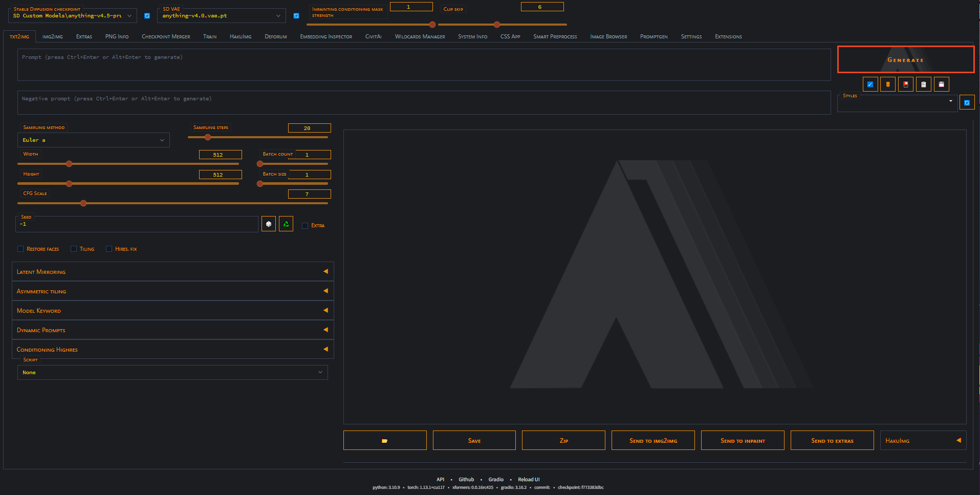Click the Save button
The width and height of the screenshot is (980, 495).
click(474, 440)
